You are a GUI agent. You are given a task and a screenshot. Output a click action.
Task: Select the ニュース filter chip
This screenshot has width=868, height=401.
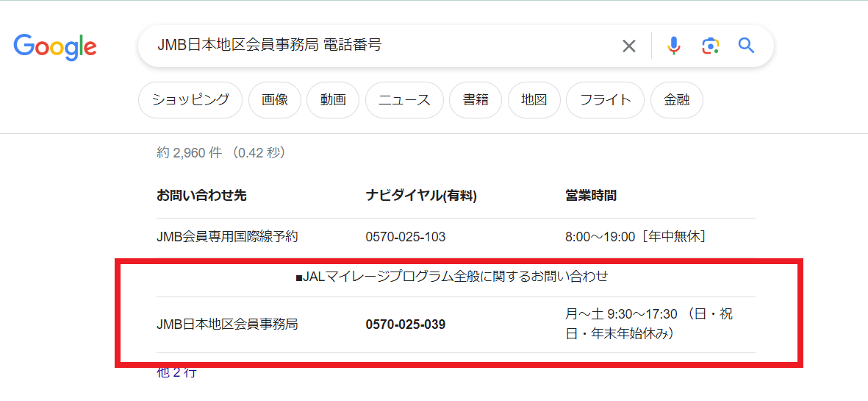click(x=404, y=100)
